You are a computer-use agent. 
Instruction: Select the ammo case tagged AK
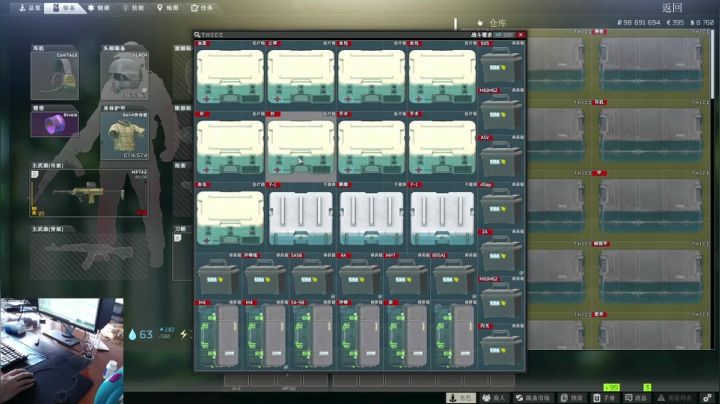click(x=360, y=276)
